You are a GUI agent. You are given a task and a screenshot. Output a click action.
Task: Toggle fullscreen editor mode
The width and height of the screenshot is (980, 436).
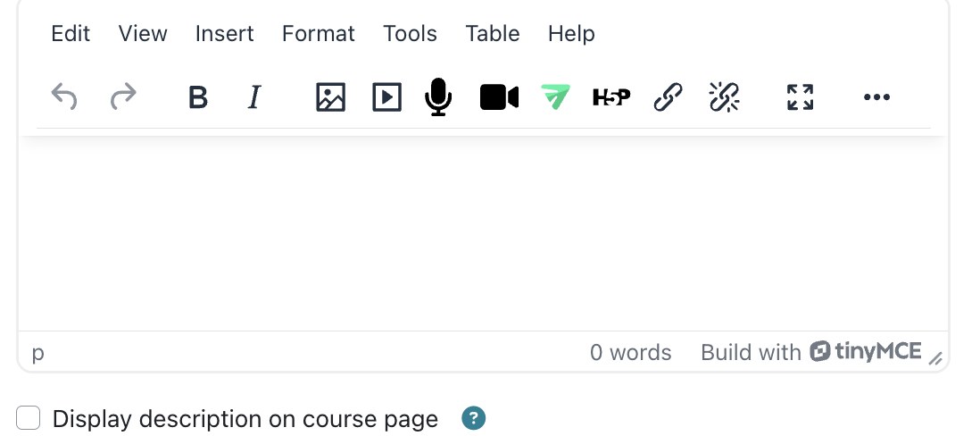pos(800,97)
